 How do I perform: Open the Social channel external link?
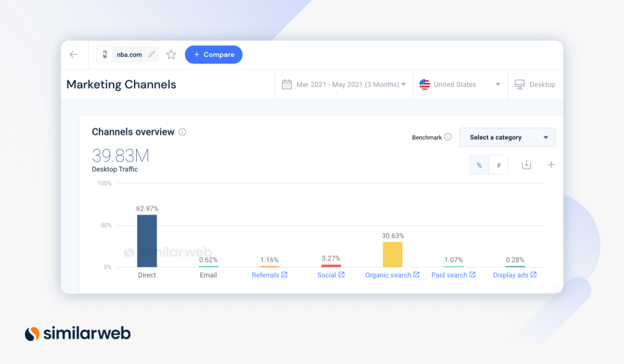click(342, 275)
